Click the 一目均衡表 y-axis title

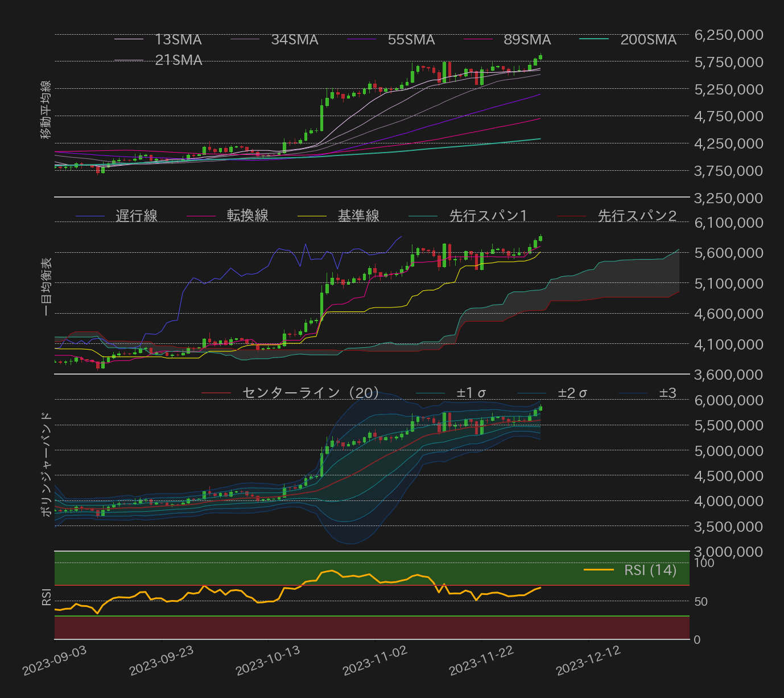click(x=46, y=286)
